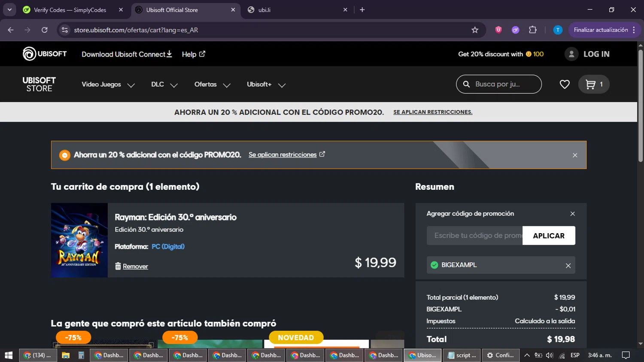Screen dimensions: 644x362
Task: Focus the promo code input field
Action: (x=474, y=236)
